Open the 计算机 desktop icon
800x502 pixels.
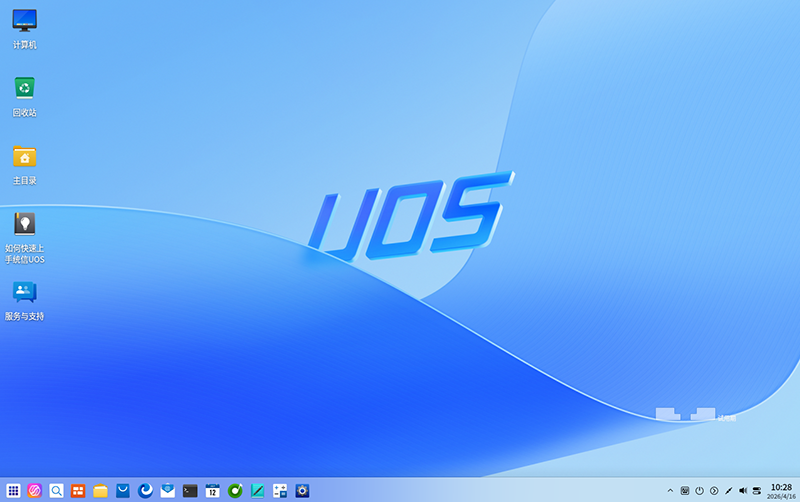(24, 20)
